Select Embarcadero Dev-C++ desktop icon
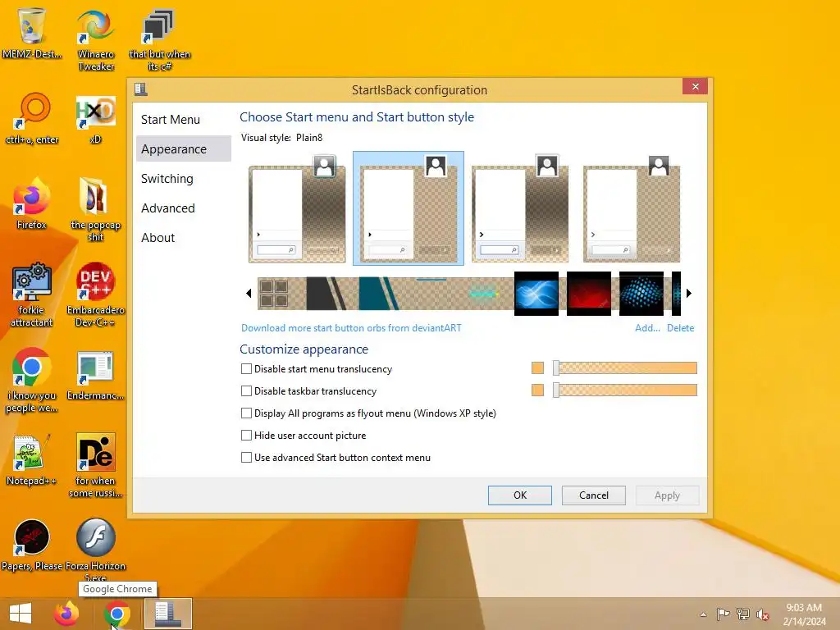This screenshot has width=840, height=630. click(x=95, y=294)
